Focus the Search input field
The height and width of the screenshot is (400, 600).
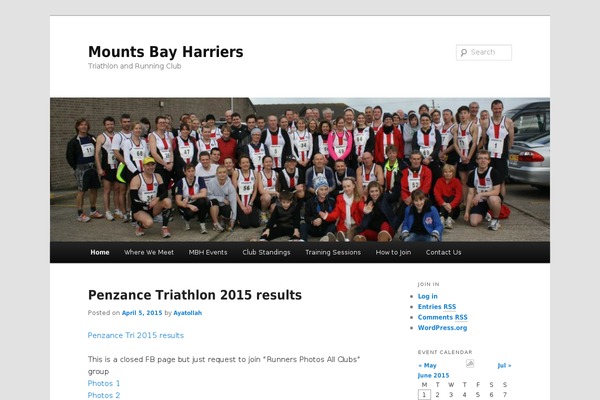(489, 53)
